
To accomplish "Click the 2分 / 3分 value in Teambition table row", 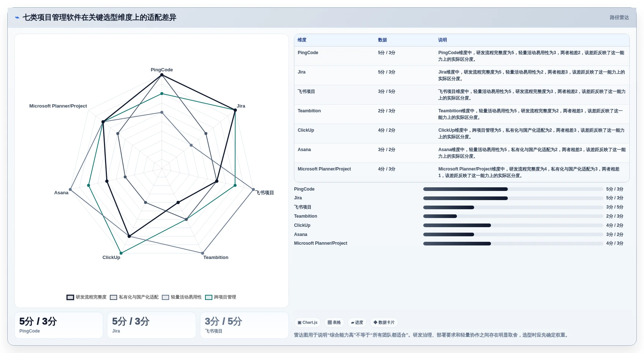I will [x=387, y=111].
